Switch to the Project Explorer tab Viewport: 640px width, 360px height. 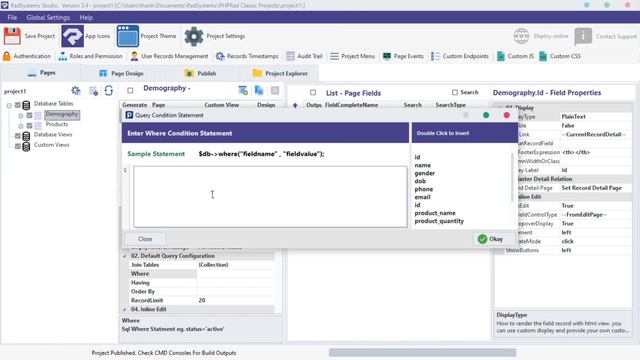(x=280, y=73)
